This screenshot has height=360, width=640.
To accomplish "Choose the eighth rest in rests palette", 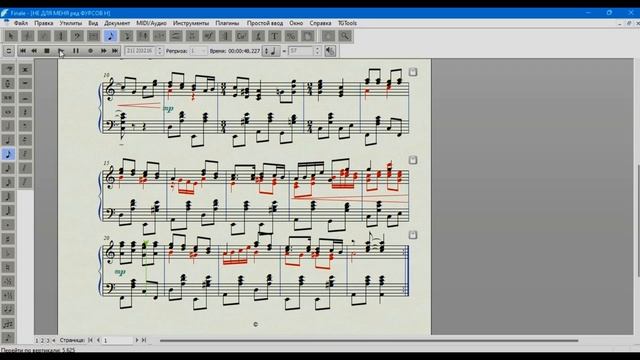I will 25,126.
